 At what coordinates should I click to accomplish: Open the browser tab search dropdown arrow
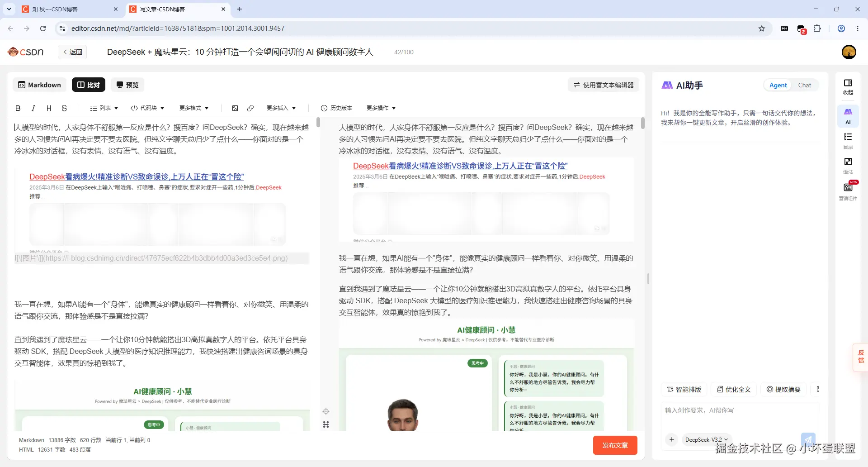(9, 9)
